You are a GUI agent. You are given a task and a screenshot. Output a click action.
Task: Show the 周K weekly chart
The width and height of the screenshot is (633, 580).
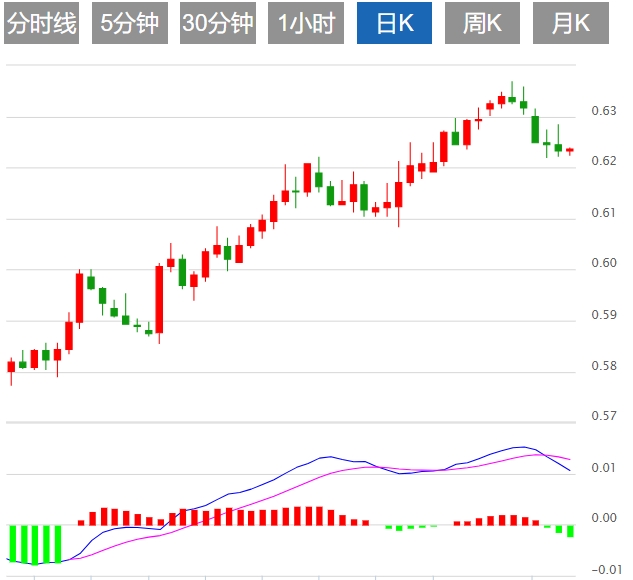[x=482, y=23]
